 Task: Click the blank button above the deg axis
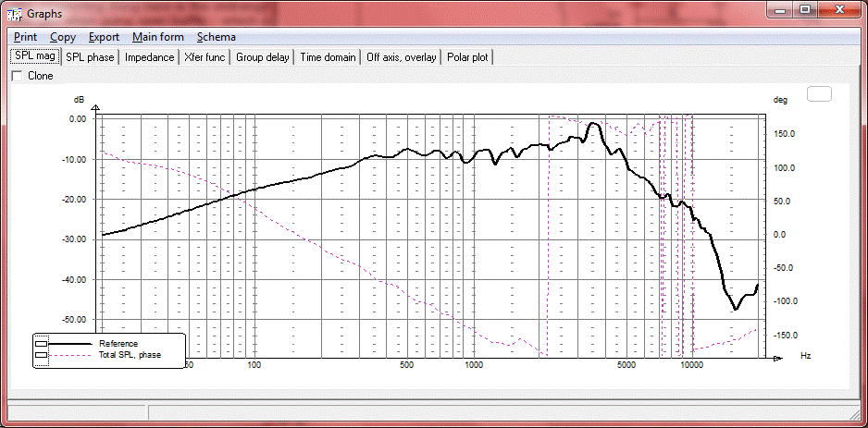coord(819,94)
